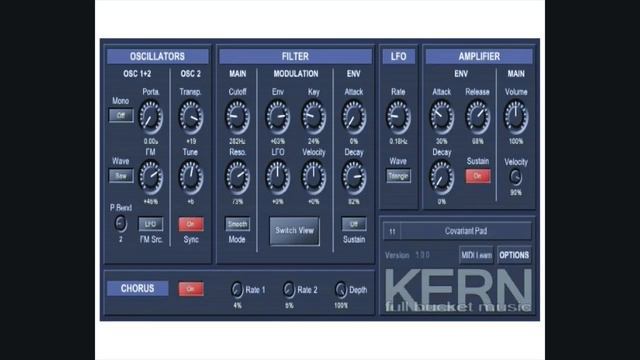This screenshot has width=640, height=360.
Task: Click the filter modulation Key knob
Action: (x=313, y=117)
